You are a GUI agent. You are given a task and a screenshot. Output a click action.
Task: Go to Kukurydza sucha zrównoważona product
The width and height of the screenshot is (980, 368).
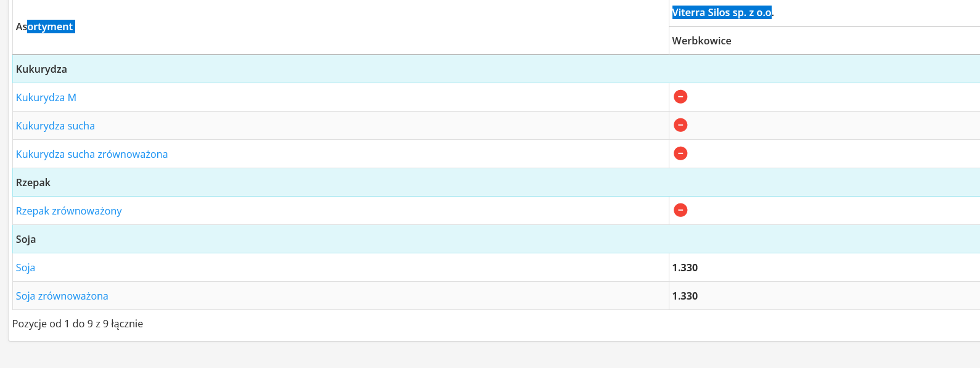(x=92, y=154)
